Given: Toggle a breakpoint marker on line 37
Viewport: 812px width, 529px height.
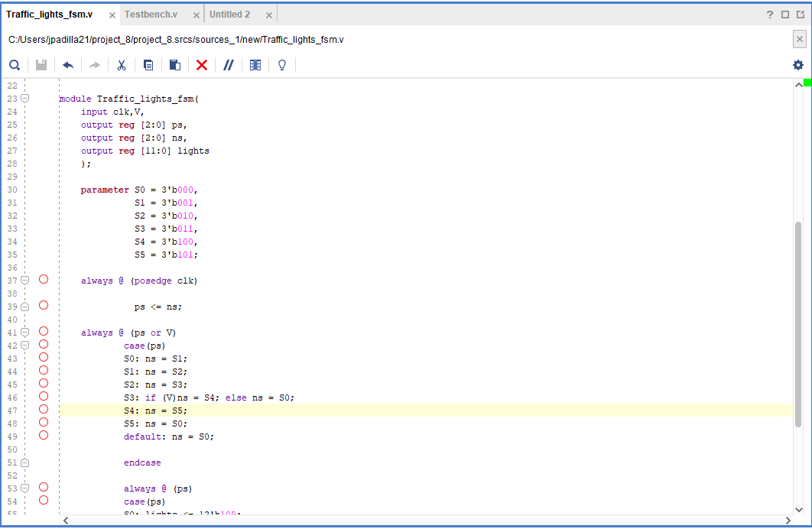Looking at the screenshot, I should (44, 279).
